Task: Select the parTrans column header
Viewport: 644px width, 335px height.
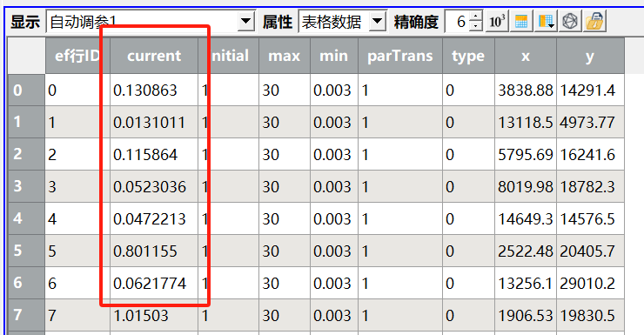Action: point(400,56)
